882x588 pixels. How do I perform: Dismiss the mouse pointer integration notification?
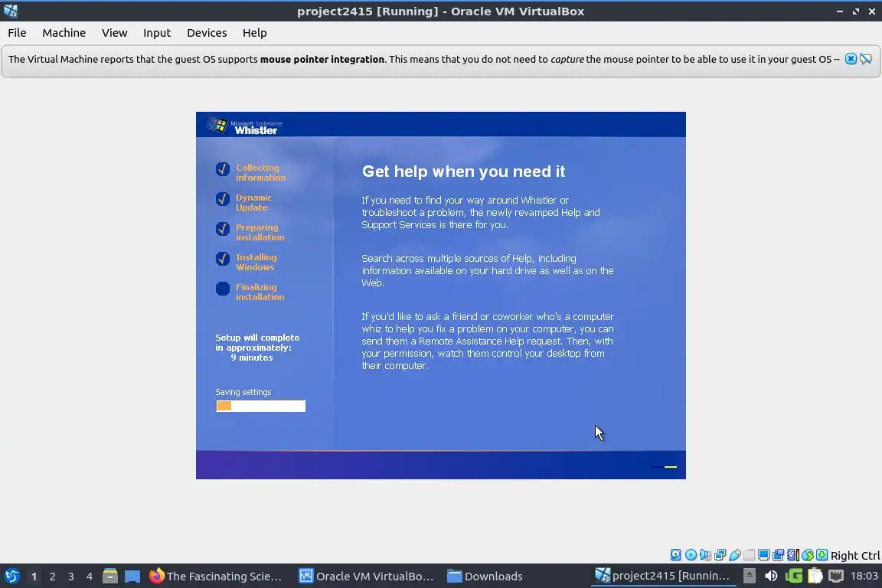click(851, 59)
